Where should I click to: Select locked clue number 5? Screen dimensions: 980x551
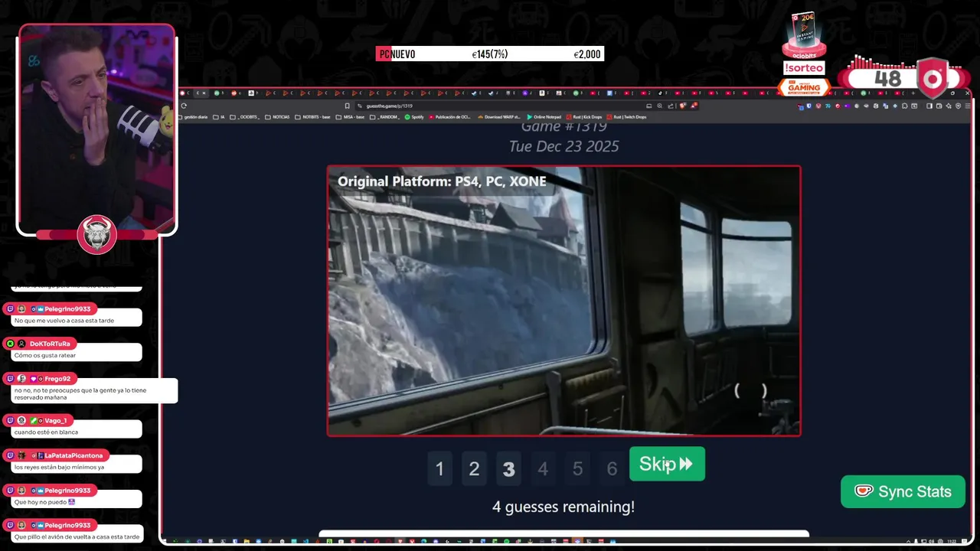click(577, 468)
